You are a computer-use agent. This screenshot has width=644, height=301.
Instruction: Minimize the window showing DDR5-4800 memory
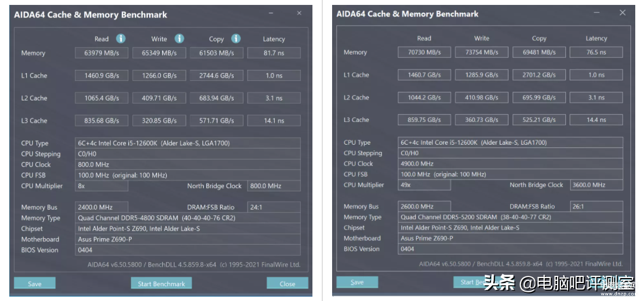pyautogui.click(x=271, y=13)
